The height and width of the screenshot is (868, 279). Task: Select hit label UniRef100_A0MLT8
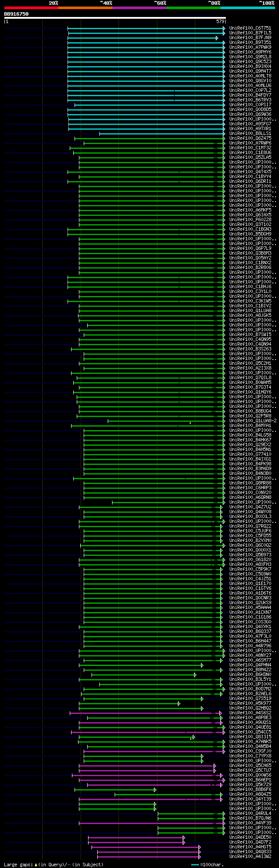(x=250, y=76)
